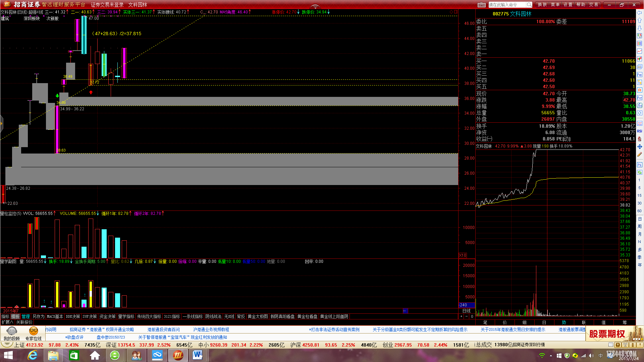
Task: Open the 收盘点评 link
Action: 74,338
